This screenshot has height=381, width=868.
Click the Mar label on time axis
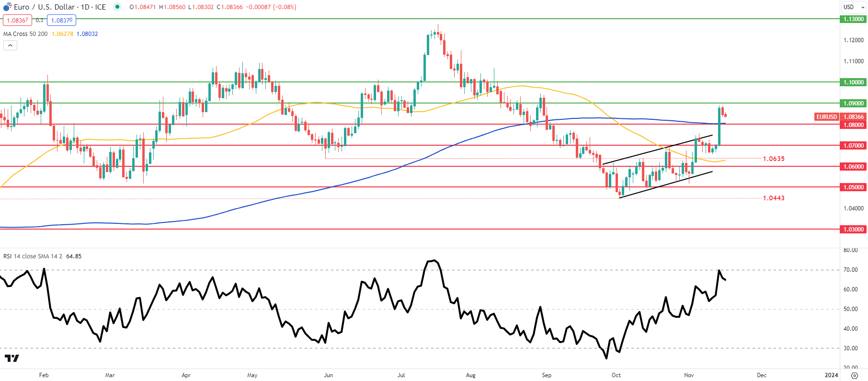pos(110,375)
